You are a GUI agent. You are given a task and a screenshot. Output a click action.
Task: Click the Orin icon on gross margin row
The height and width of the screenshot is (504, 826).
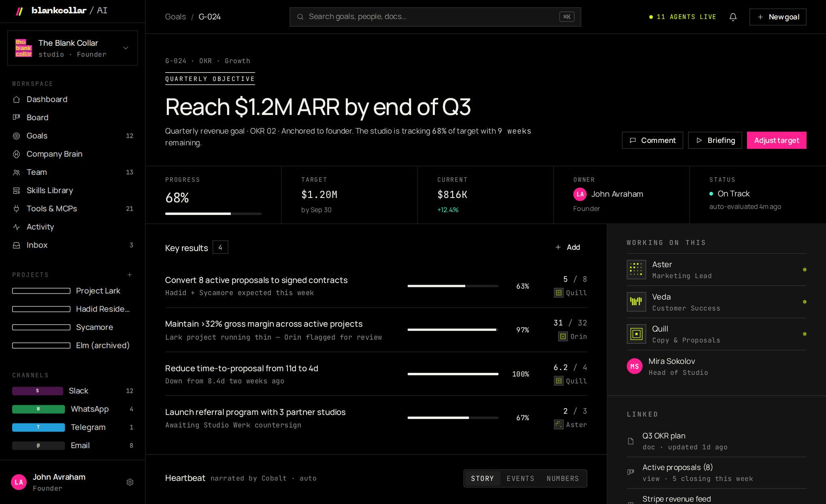click(563, 336)
